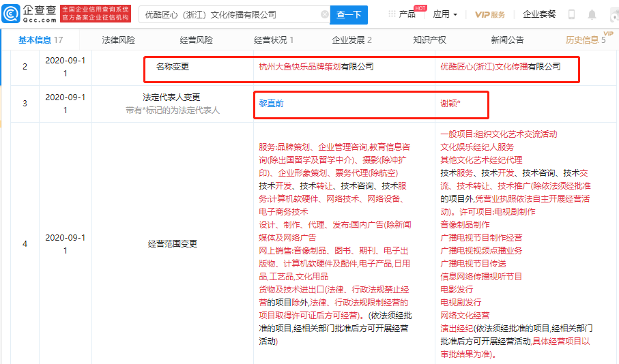Switch to 基本信息 tab
This screenshot has width=619, height=364.
tap(40, 40)
